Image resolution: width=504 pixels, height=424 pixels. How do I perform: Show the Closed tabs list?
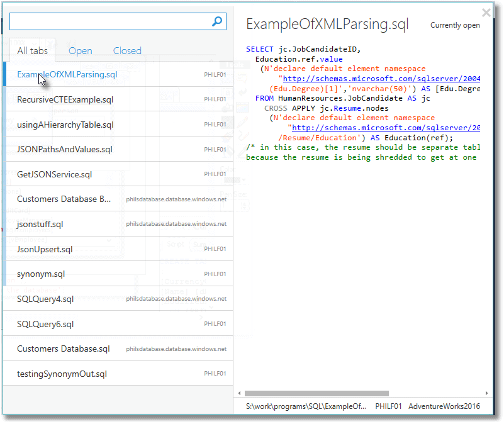pos(127,51)
